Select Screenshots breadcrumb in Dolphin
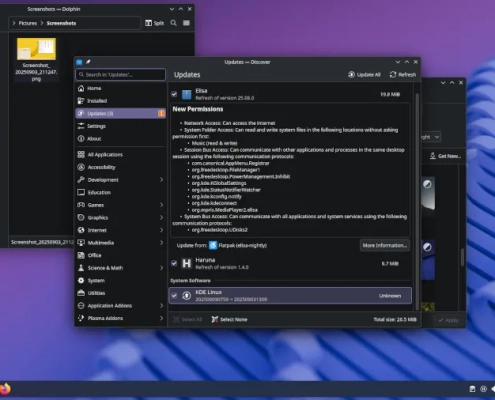Image resolution: width=495 pixels, height=400 pixels. (61, 23)
